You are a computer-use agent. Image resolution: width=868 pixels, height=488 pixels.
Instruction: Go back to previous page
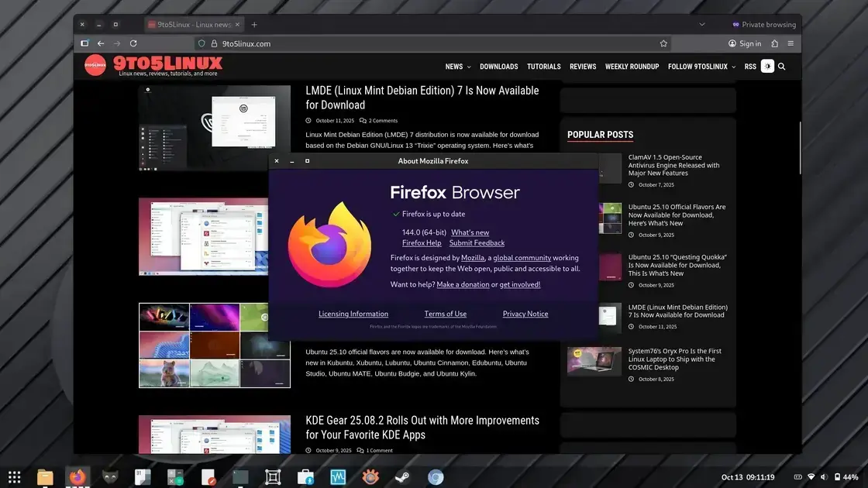click(101, 43)
